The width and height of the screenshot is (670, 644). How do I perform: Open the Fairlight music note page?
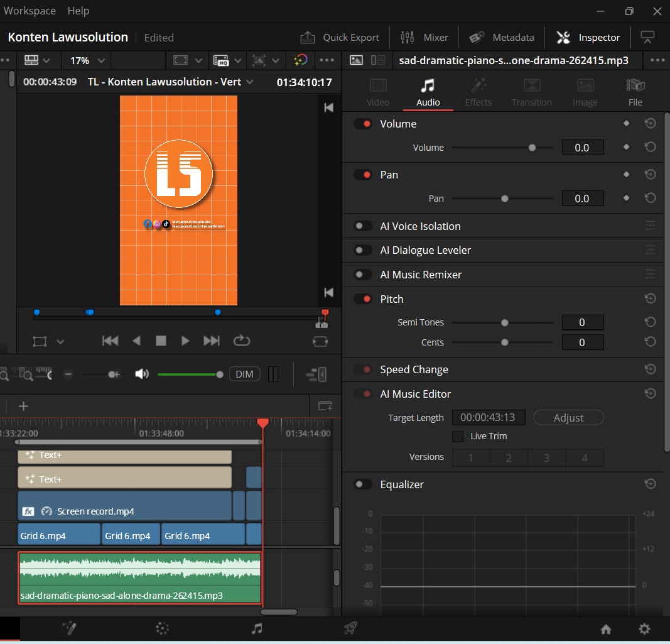(x=256, y=628)
